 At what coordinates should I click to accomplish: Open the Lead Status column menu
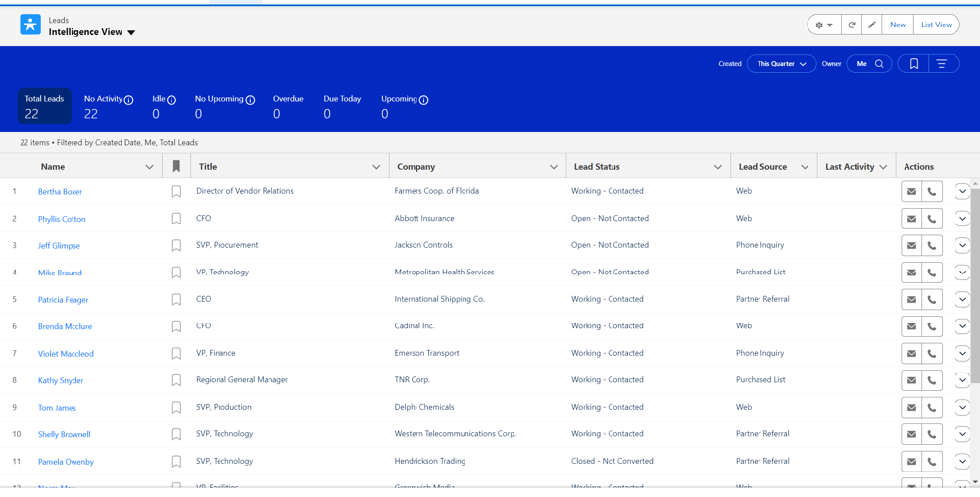(717, 167)
